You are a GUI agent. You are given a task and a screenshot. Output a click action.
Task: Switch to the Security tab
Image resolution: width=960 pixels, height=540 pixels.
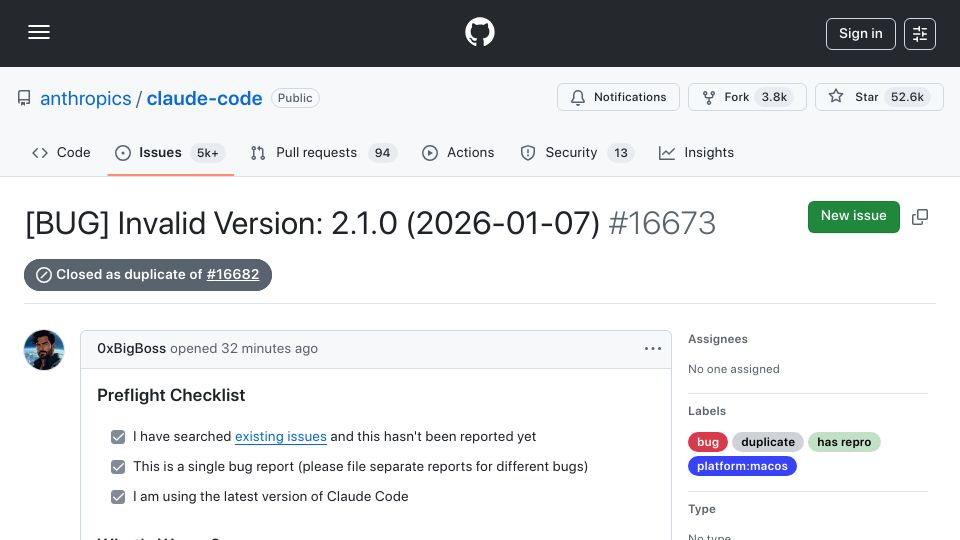[x=577, y=152]
